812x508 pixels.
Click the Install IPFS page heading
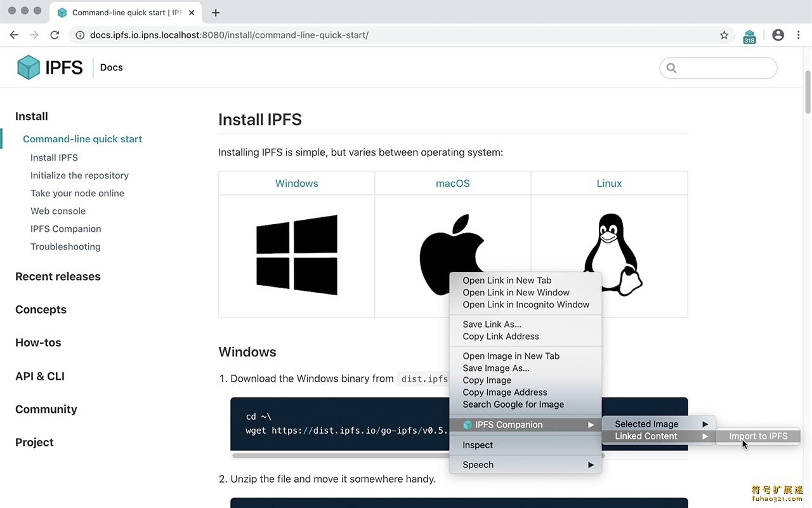coord(260,119)
